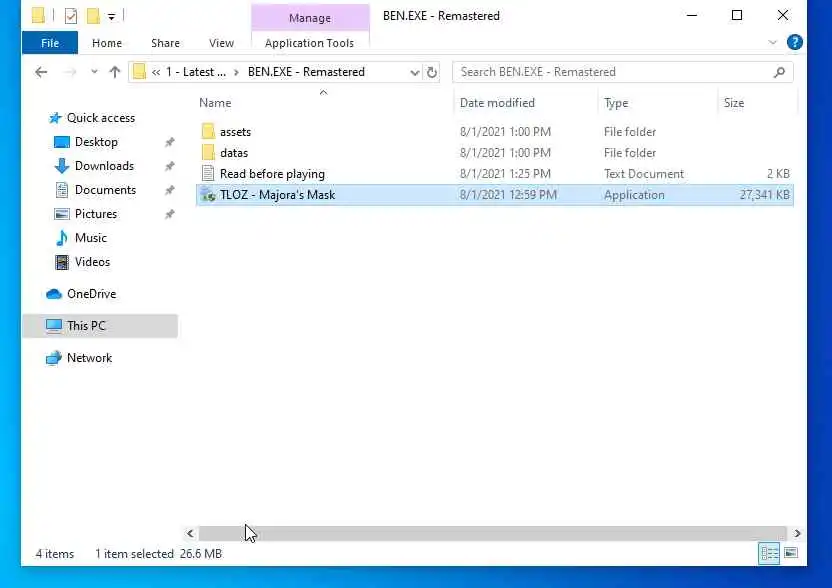The height and width of the screenshot is (588, 832).
Task: Open Explorer help with question mark icon
Action: tap(794, 42)
